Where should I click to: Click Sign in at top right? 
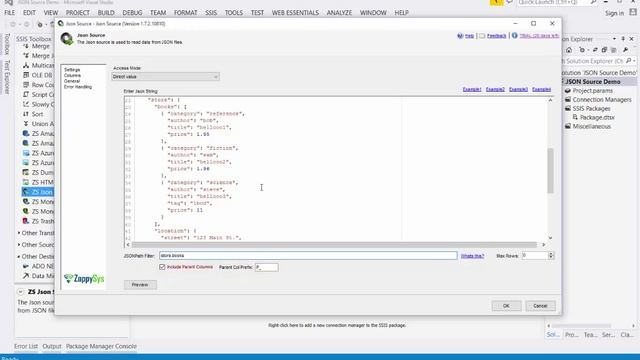tap(614, 13)
